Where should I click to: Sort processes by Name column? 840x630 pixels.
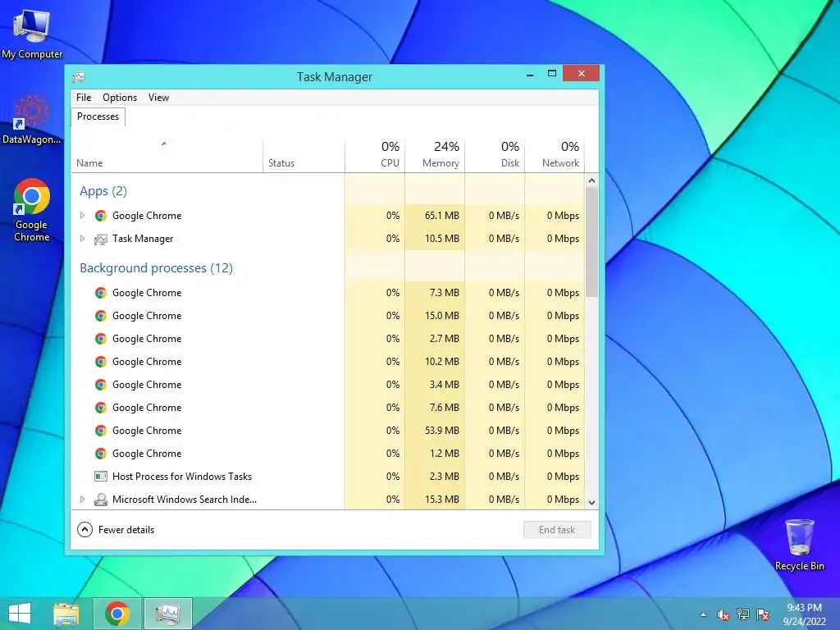coord(167,155)
